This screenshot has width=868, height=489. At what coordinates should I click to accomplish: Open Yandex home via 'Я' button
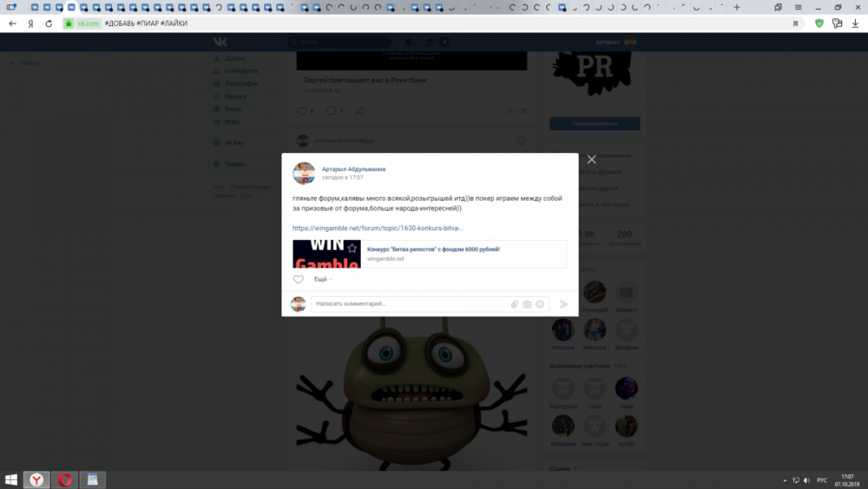(x=31, y=23)
